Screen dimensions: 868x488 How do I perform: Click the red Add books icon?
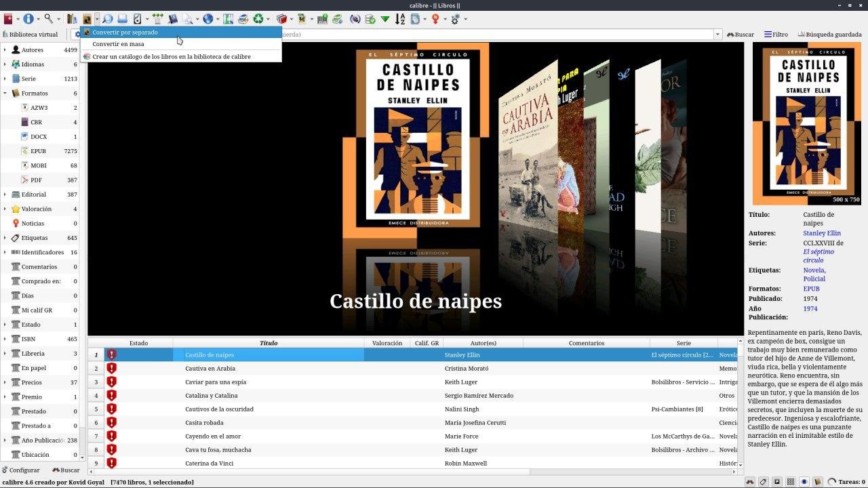coord(8,19)
